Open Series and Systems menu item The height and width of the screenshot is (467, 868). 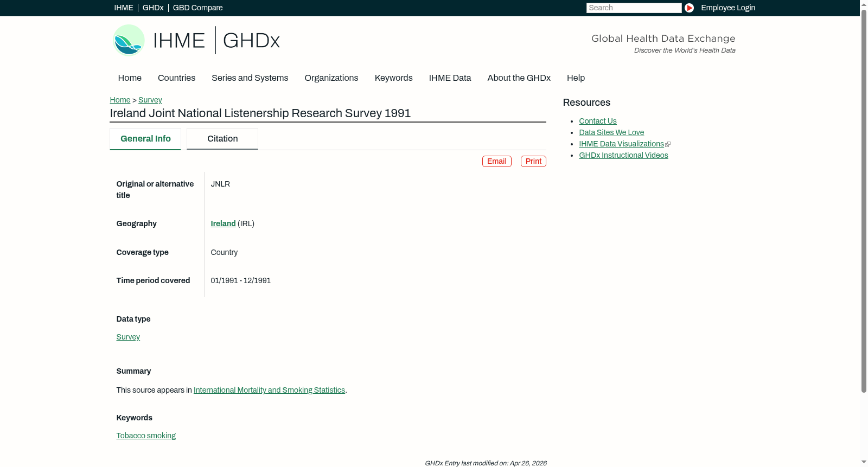tap(250, 78)
